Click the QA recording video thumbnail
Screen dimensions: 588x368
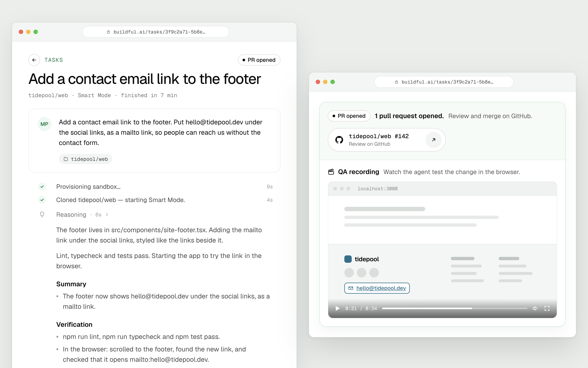tap(442, 250)
